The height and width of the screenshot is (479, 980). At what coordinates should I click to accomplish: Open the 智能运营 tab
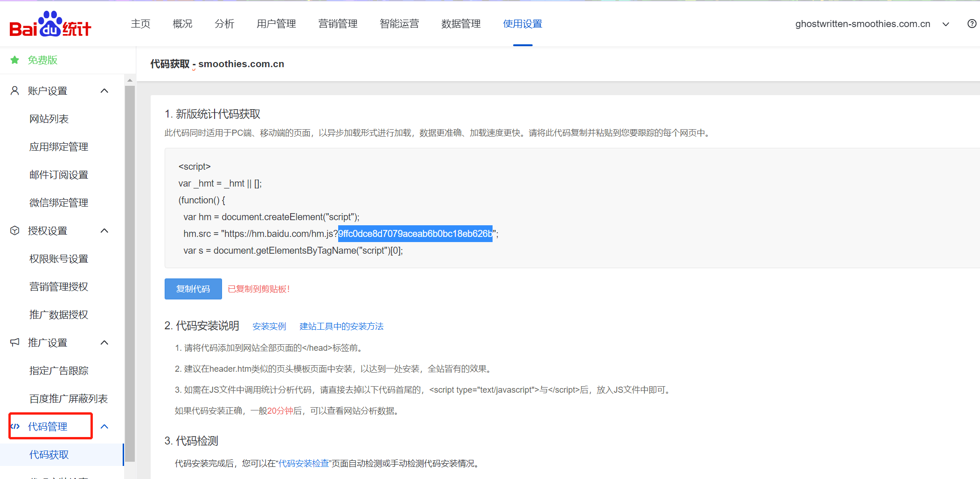(399, 24)
